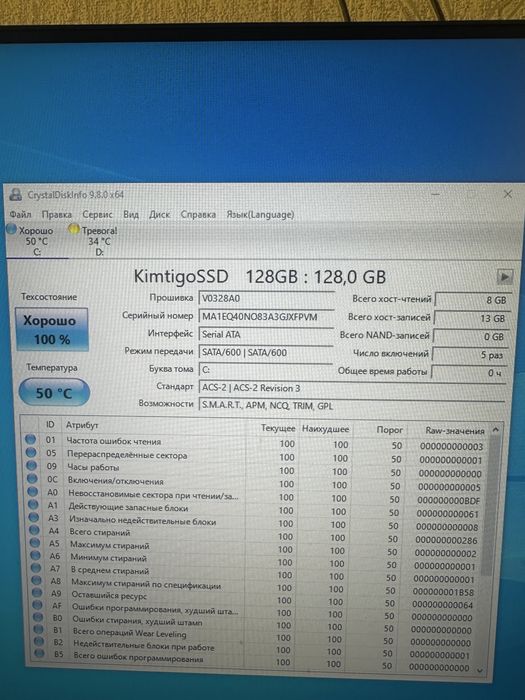Click the scroll up arrow of attribute list
Screen dimensions: 525x700
tap(495, 430)
